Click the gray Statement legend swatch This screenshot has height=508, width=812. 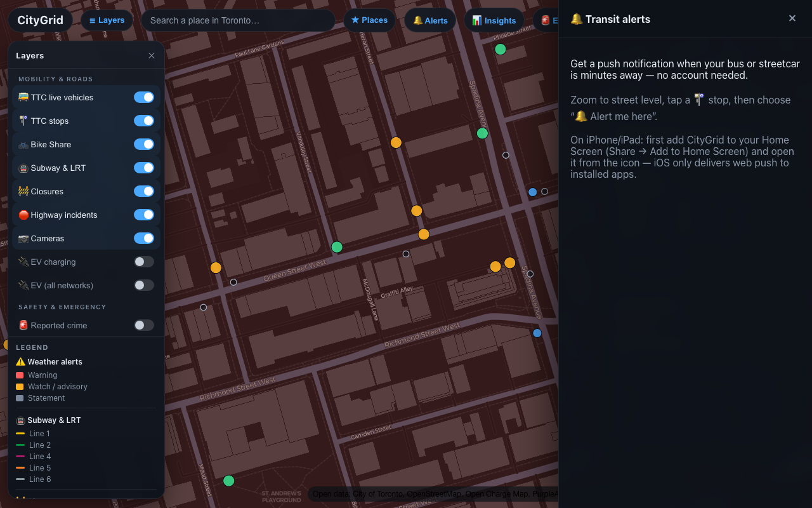coord(20,398)
